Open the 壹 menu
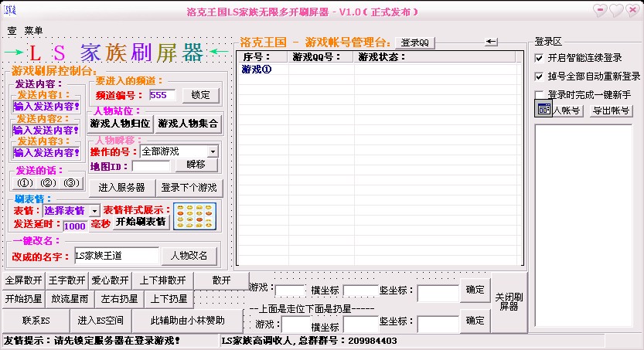 click(12, 30)
